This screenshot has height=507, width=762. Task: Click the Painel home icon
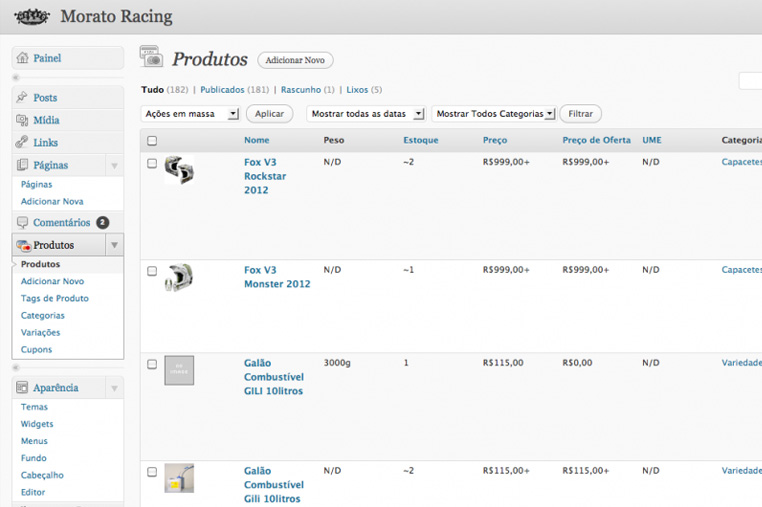(x=23, y=59)
